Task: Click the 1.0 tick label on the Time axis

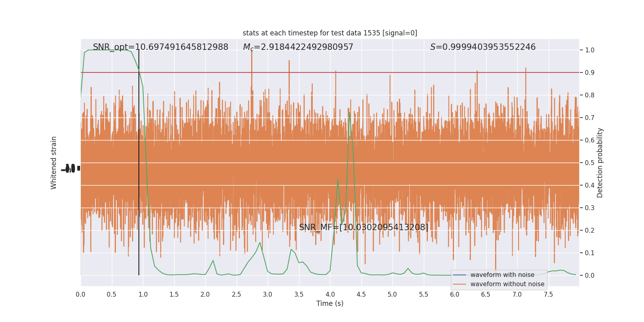Action: coord(143,295)
